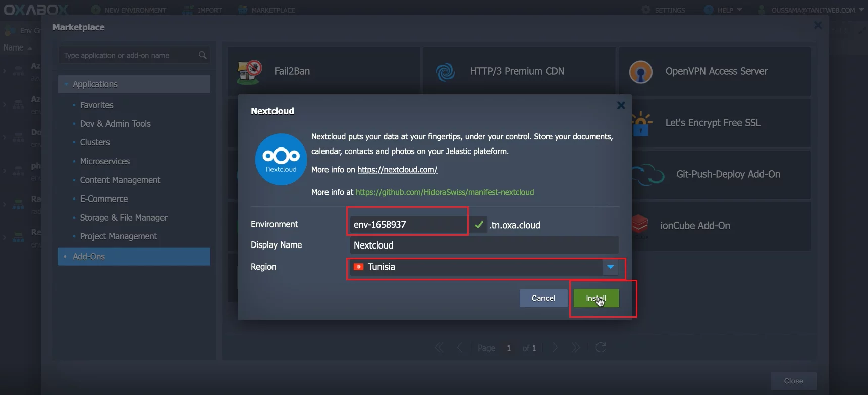The height and width of the screenshot is (395, 868).
Task: Select Microservices category
Action: pos(105,161)
